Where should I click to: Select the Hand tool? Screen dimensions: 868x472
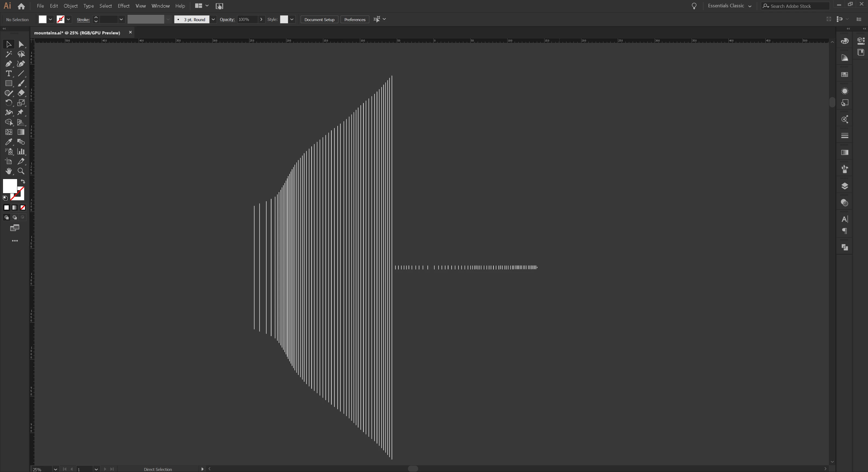click(x=9, y=171)
